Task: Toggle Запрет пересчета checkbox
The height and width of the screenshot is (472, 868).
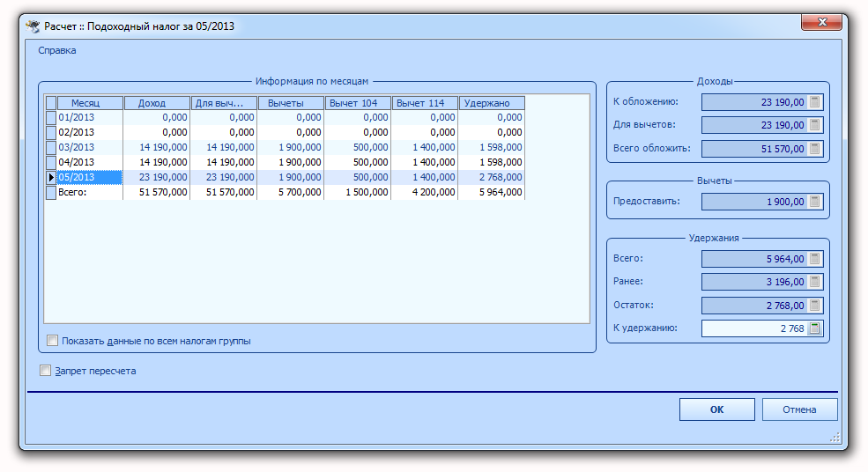Action: tap(46, 370)
